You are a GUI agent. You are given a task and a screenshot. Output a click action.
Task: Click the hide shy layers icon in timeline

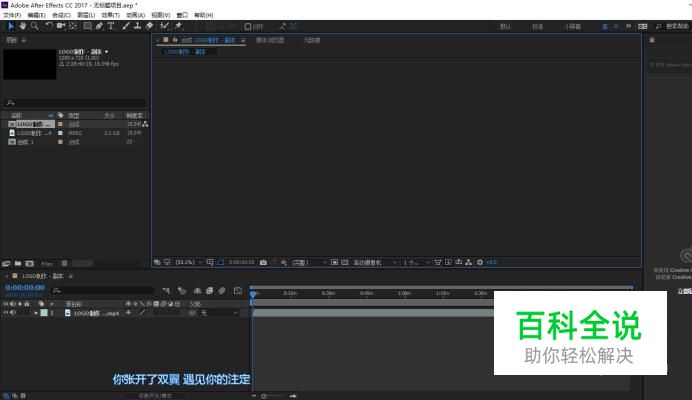click(x=197, y=291)
